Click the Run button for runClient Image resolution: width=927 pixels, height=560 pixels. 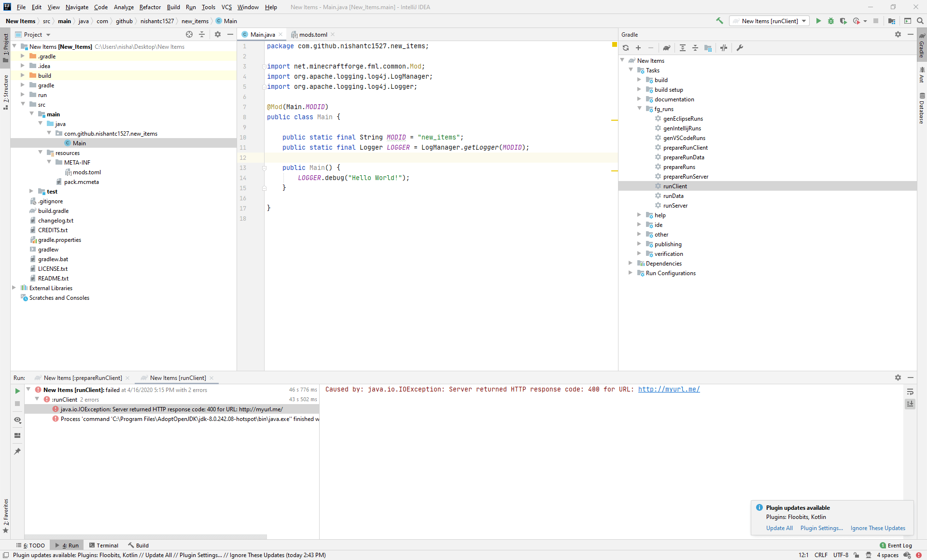pyautogui.click(x=818, y=21)
